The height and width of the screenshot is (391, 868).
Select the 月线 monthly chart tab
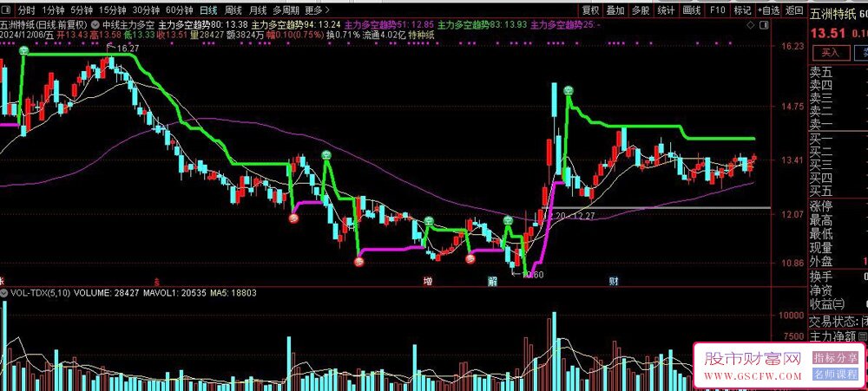pos(258,10)
